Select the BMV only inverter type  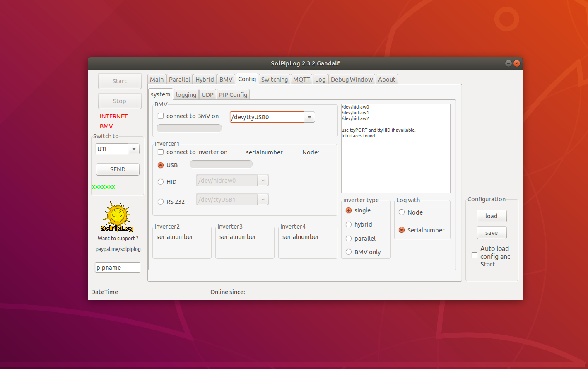pyautogui.click(x=349, y=252)
